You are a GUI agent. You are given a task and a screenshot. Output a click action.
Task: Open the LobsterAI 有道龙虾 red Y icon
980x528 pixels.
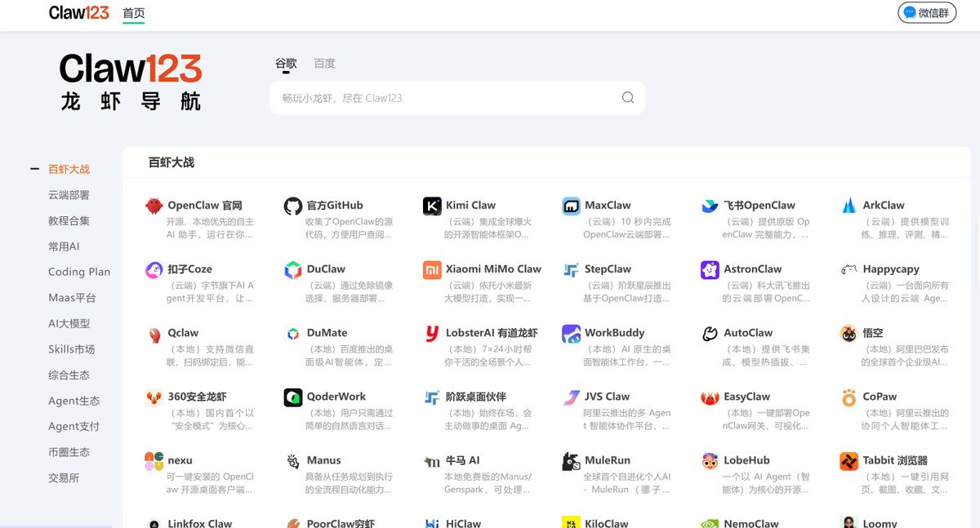click(432, 333)
